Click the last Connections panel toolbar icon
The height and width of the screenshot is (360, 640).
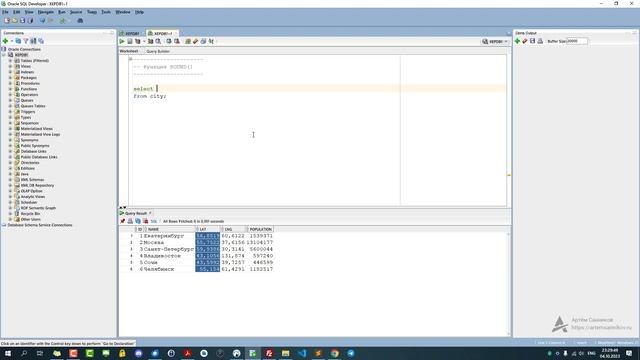tap(41, 41)
